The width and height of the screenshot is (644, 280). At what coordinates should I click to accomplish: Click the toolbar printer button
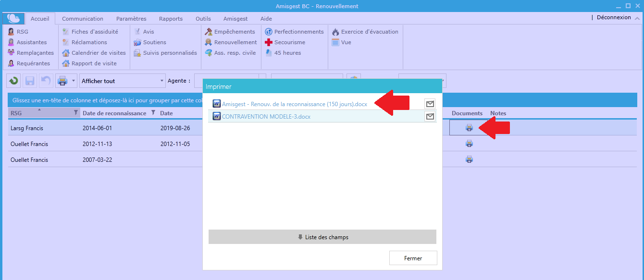pyautogui.click(x=62, y=81)
